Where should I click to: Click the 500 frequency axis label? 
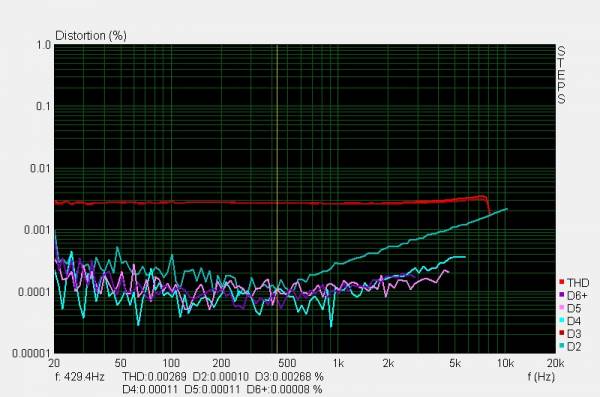pos(287,363)
